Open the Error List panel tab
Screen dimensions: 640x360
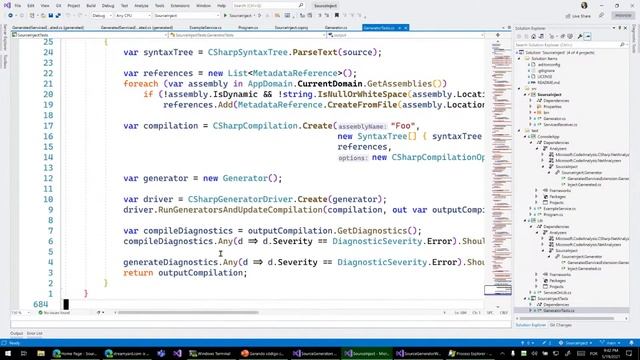pos(35,333)
